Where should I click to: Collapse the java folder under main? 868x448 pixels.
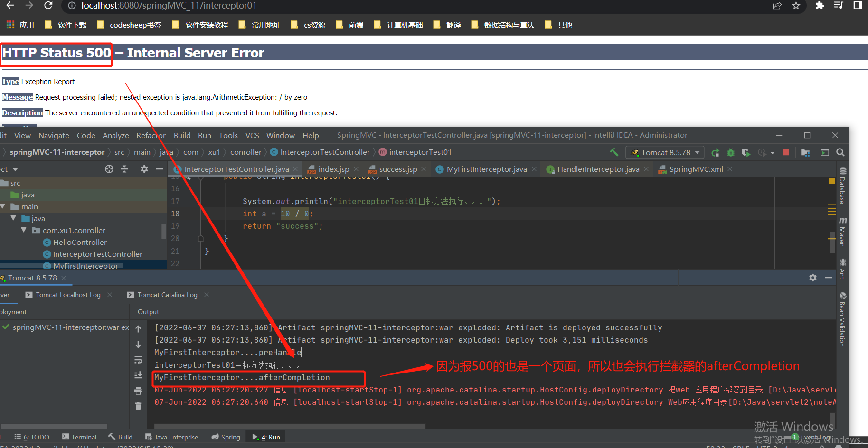[x=13, y=218]
